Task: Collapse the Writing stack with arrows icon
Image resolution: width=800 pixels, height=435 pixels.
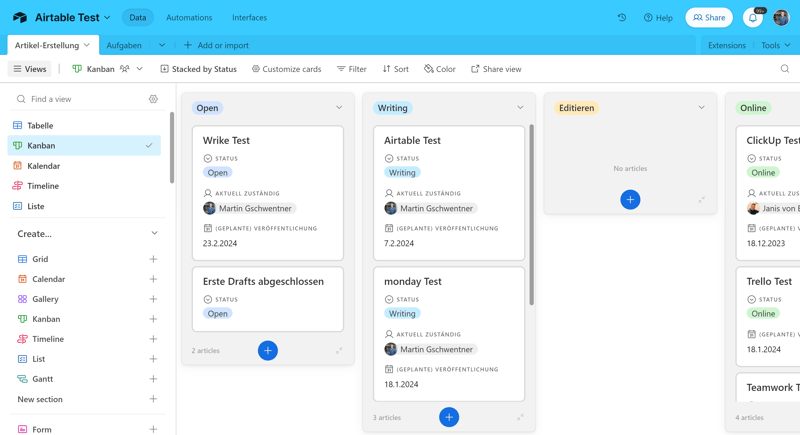Action: tap(520, 418)
